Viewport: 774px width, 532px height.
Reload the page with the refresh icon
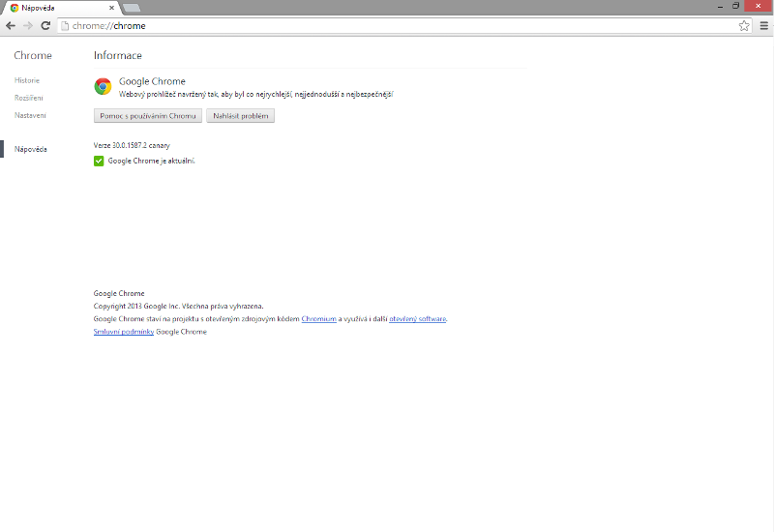[45, 26]
